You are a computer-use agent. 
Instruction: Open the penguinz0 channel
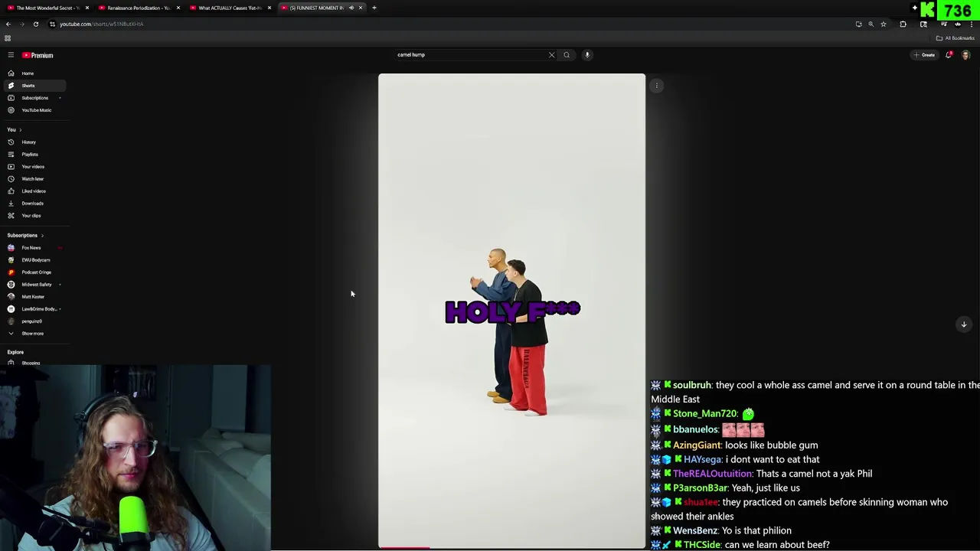point(33,321)
